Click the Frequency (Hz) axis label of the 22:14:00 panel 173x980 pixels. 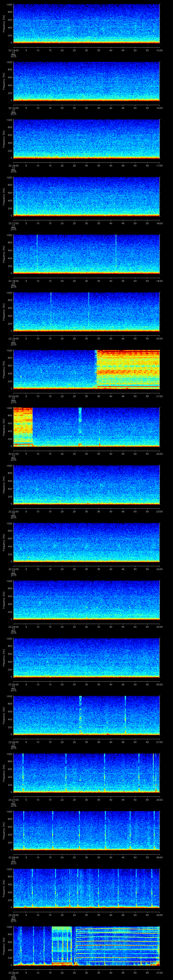point(4,24)
